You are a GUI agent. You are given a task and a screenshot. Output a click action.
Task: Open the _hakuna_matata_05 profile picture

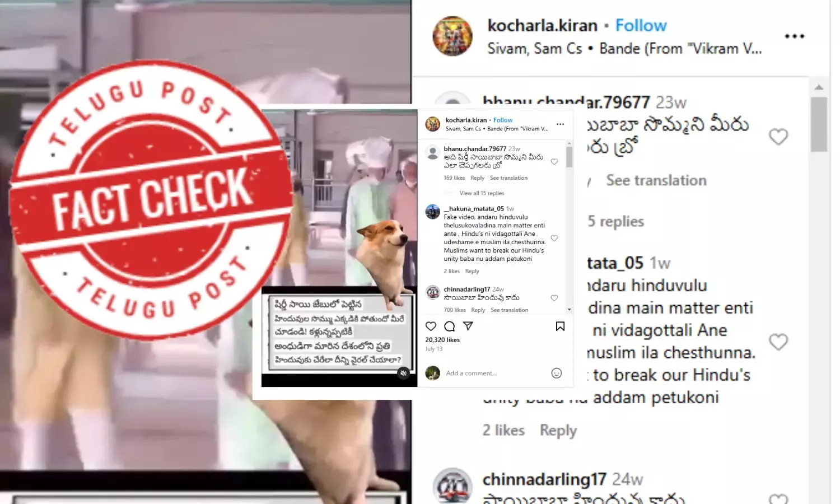[433, 212]
